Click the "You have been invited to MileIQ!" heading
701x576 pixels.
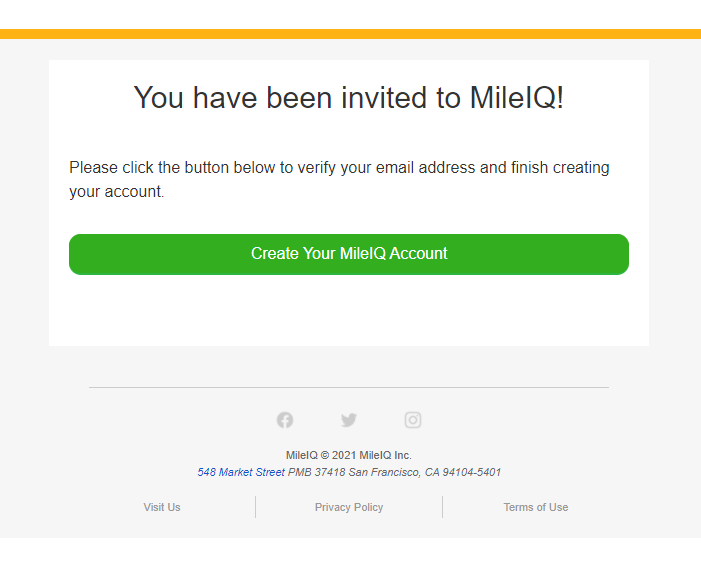[349, 97]
